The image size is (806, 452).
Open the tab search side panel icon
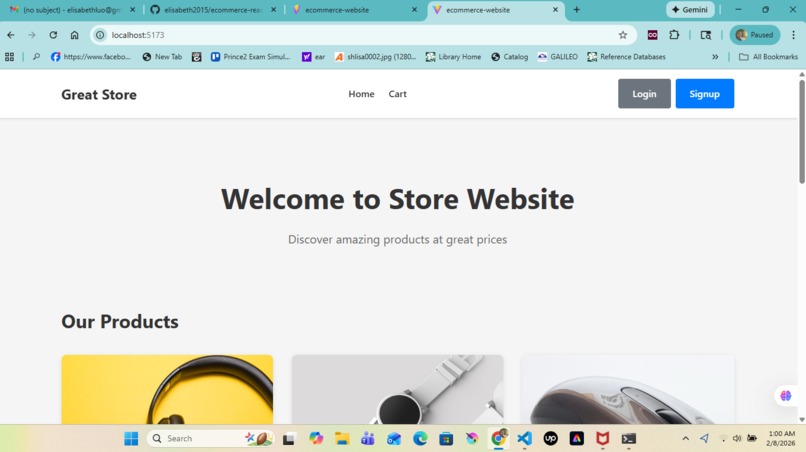point(706,35)
